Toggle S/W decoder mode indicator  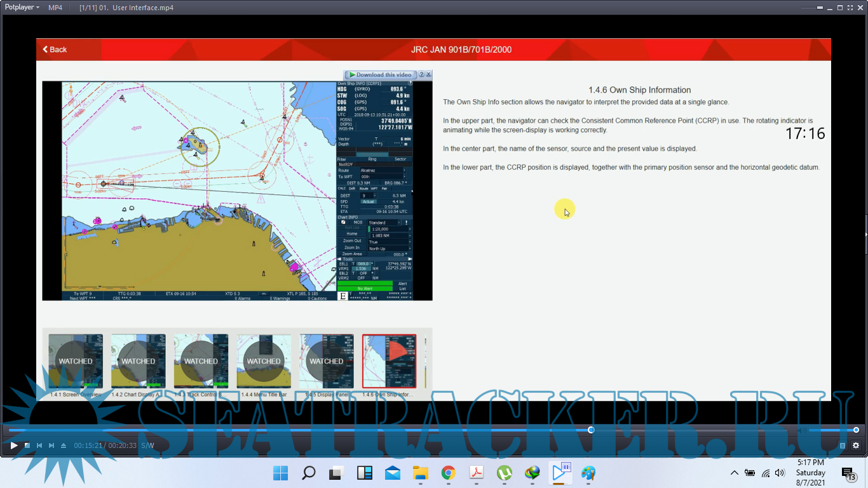coord(147,445)
